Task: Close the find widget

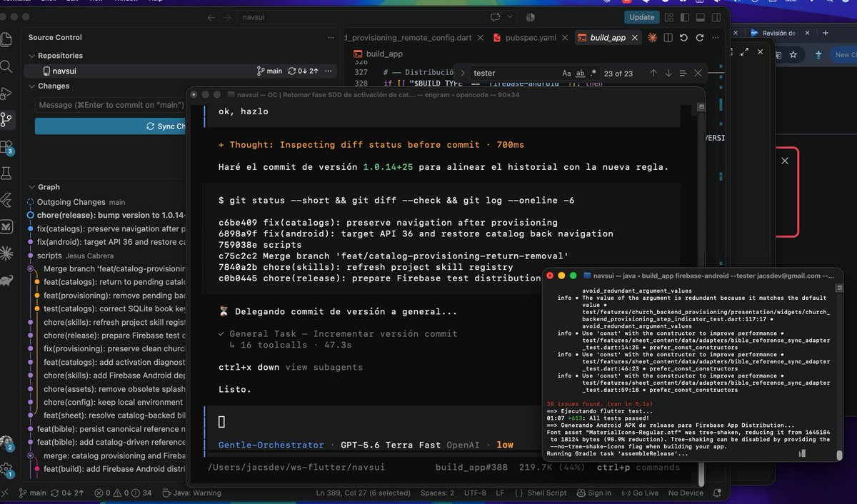Action: (x=698, y=73)
